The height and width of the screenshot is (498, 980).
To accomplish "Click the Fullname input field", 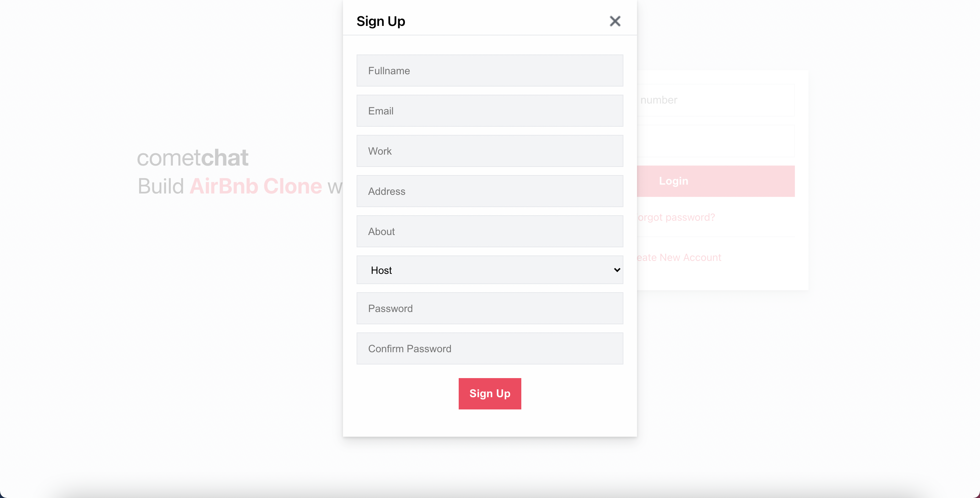I will (490, 71).
